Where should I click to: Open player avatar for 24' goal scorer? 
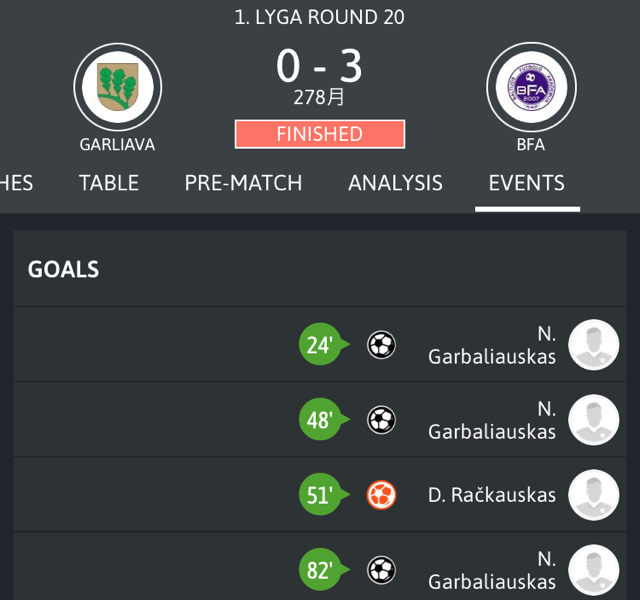click(x=593, y=344)
